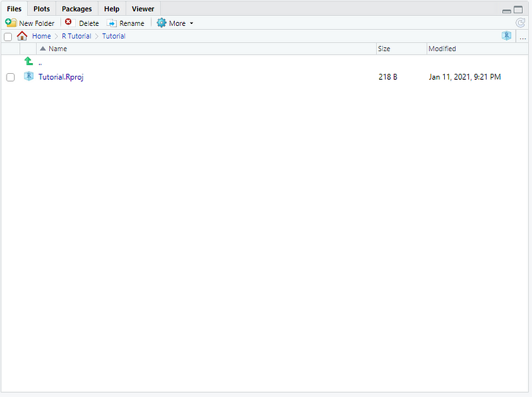Select the Tutorial breadcrumb
Screen dimensions: 532x397
114,36
